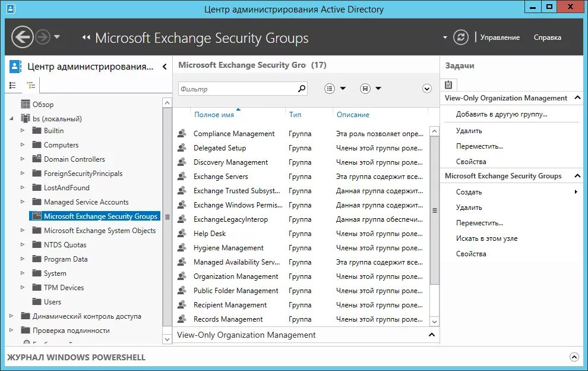Select Organization Management group icon
The image size is (588, 371).
pos(182,276)
